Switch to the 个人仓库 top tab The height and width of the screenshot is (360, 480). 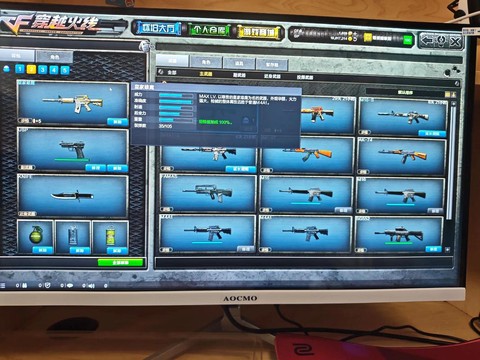pos(209,30)
